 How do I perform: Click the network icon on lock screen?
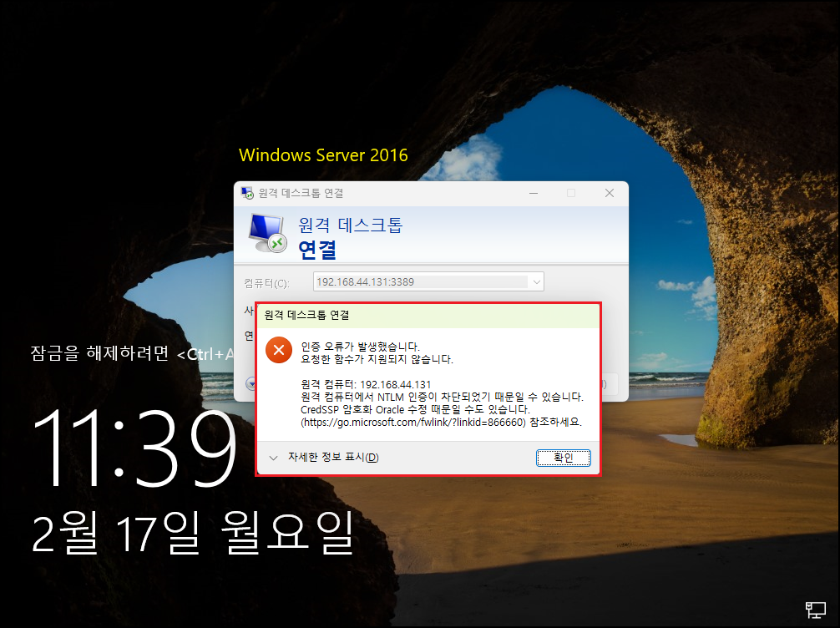tap(816, 610)
